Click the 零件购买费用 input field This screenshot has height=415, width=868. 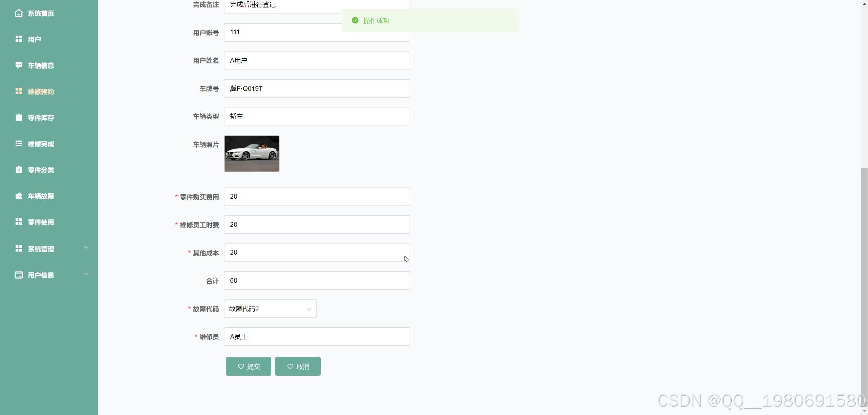pyautogui.click(x=317, y=197)
